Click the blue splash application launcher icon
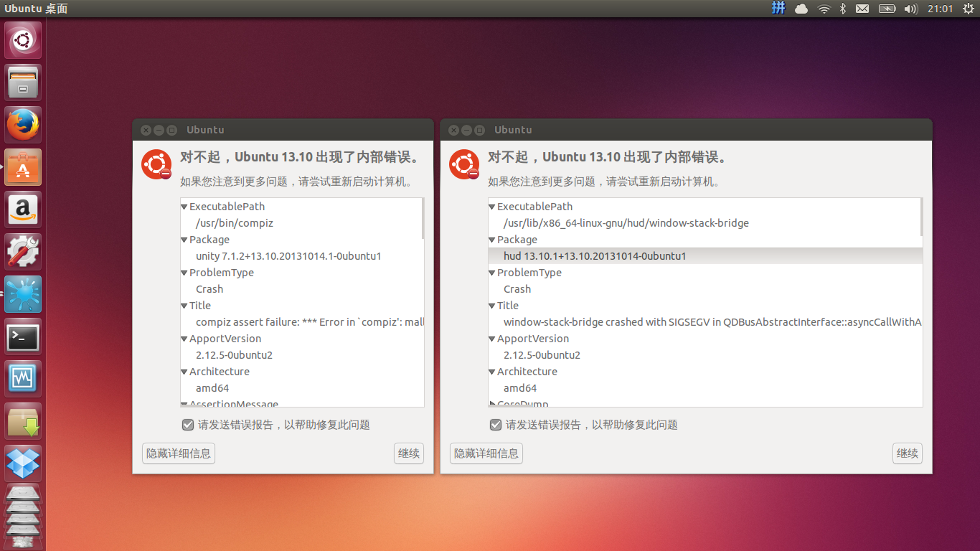980x551 pixels. tap(23, 294)
